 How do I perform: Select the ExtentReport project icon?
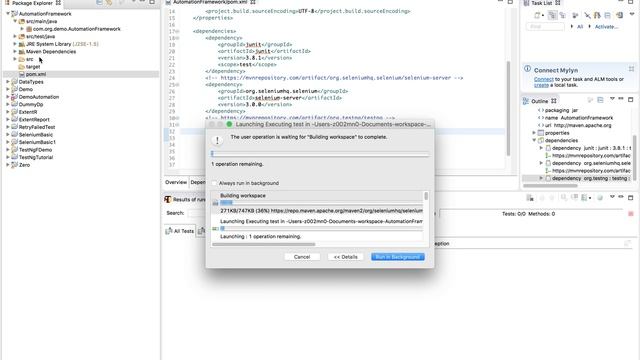(14, 120)
